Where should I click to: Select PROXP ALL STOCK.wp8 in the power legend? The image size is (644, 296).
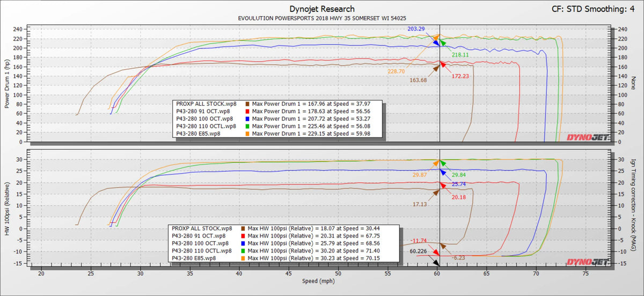[x=206, y=104]
